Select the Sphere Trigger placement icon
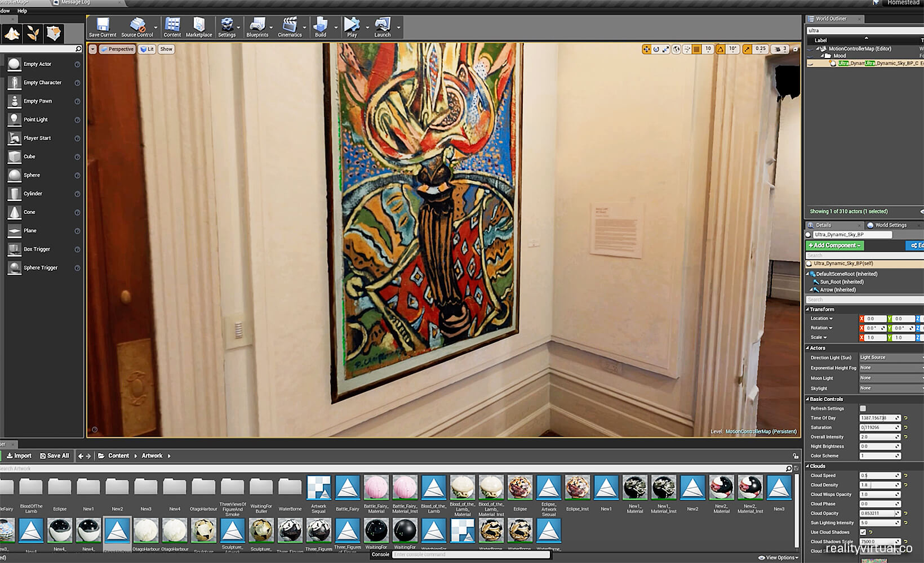This screenshot has height=563, width=924. 14,267
